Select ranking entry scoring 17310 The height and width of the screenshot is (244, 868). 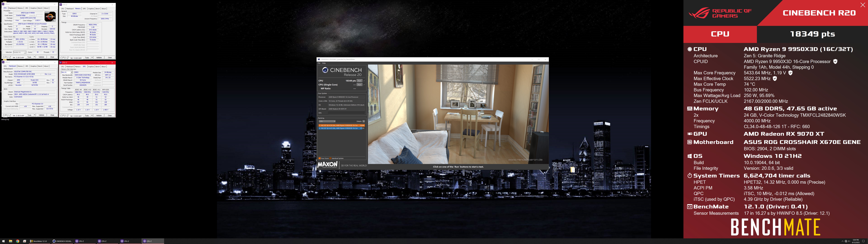point(342,128)
